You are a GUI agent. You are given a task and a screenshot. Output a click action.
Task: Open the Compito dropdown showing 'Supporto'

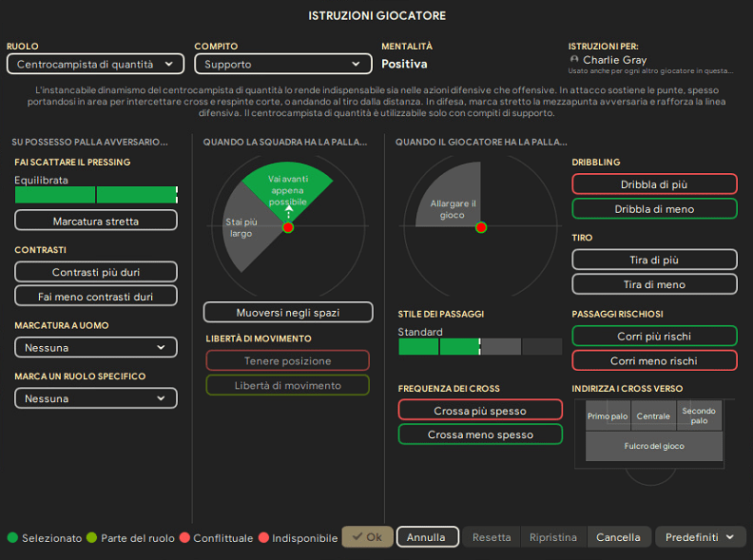point(282,65)
